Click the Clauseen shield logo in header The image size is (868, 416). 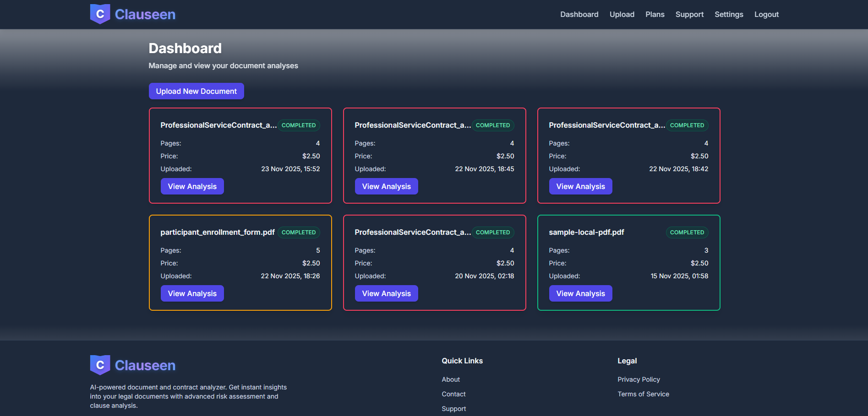point(100,14)
